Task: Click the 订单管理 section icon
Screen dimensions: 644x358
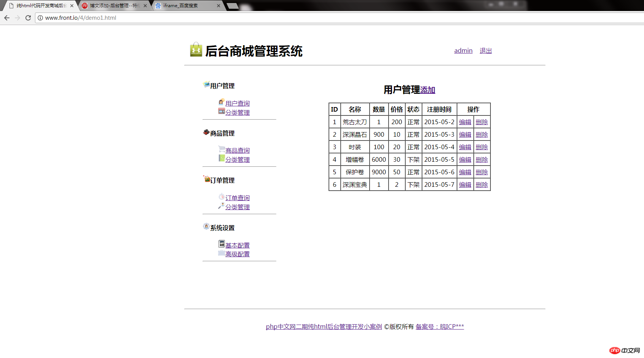Action: click(x=206, y=179)
